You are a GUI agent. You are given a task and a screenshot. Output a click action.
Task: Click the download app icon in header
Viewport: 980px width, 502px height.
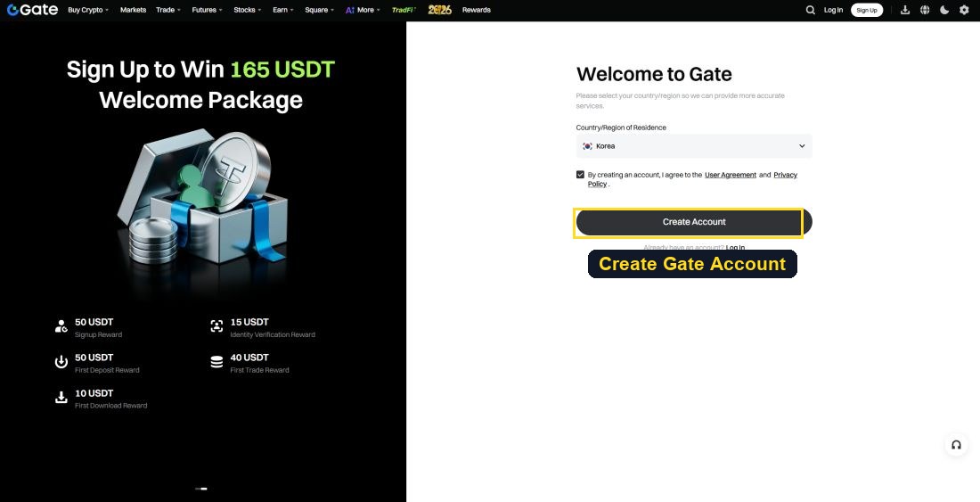(x=905, y=10)
